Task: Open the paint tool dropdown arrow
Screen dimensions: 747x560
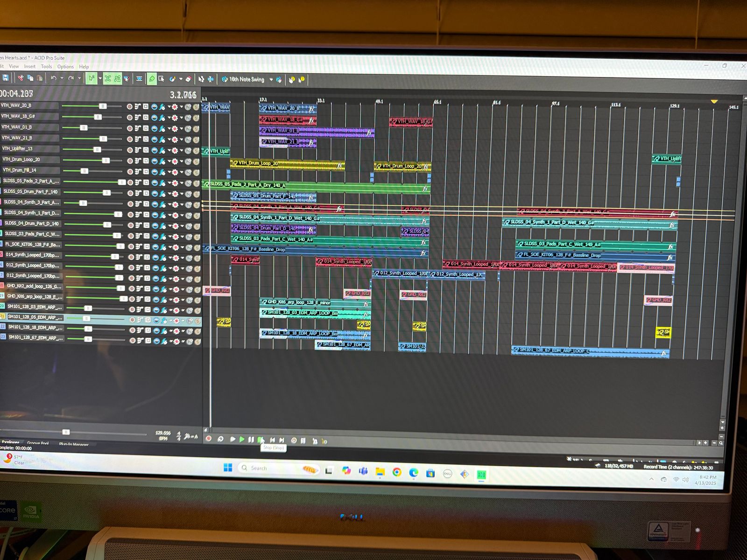Action: point(181,79)
